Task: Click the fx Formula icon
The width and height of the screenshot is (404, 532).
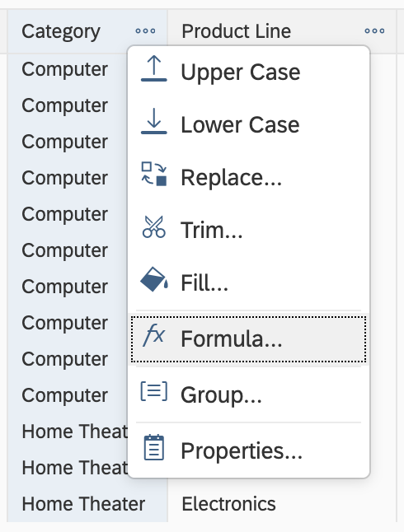Action: 154,335
